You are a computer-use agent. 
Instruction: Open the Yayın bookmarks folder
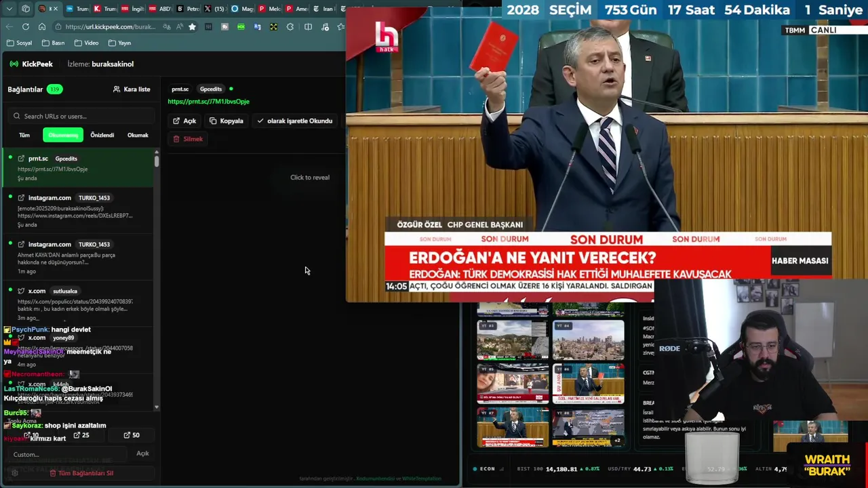click(119, 43)
